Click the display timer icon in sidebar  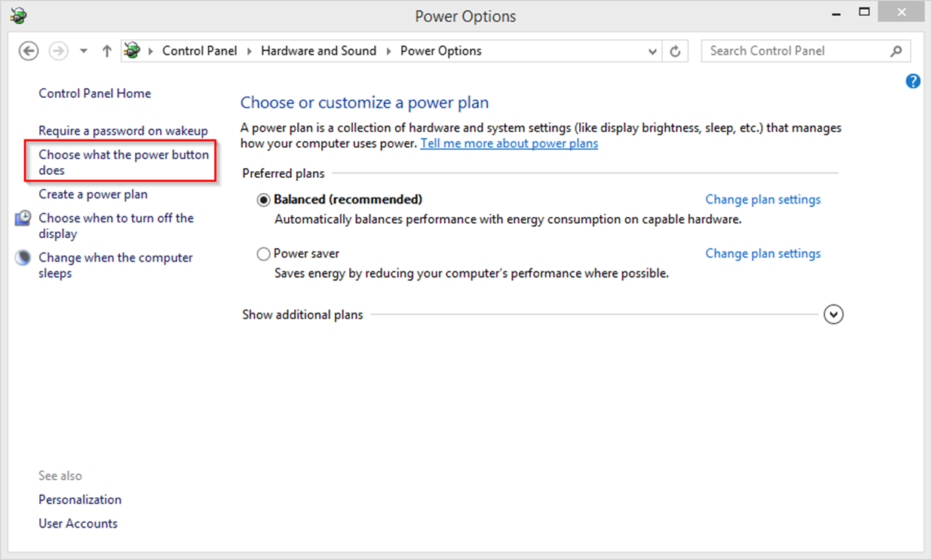click(24, 218)
